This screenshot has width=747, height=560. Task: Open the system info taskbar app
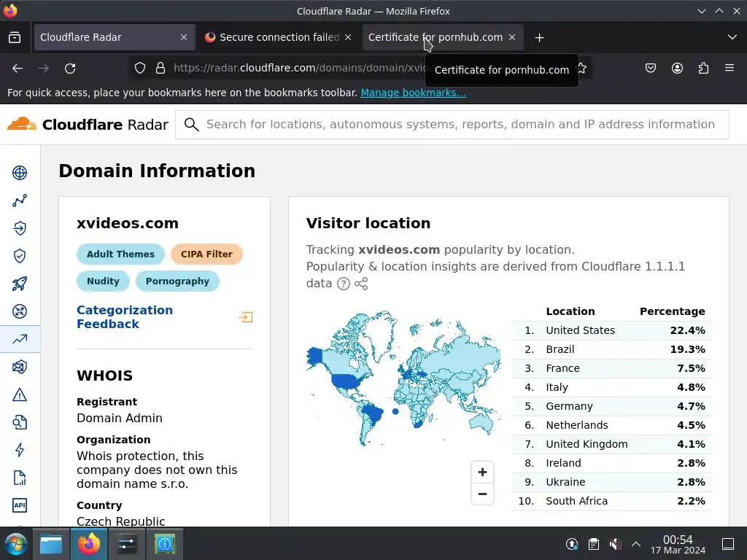(x=165, y=544)
